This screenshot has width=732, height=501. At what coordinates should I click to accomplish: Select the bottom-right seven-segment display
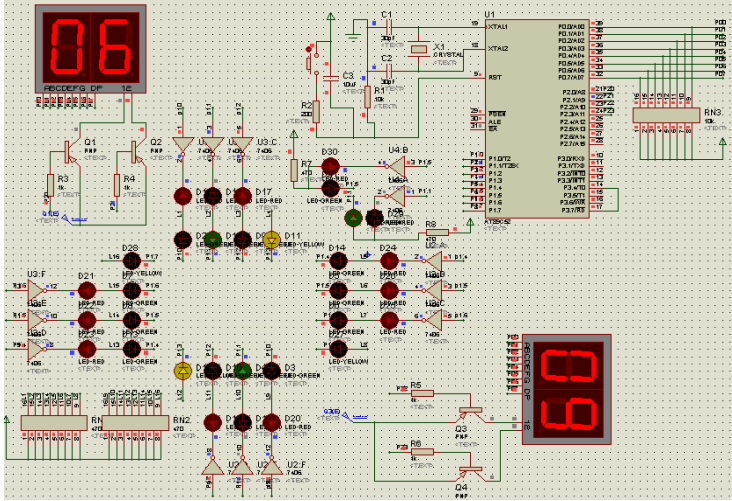coord(566,387)
